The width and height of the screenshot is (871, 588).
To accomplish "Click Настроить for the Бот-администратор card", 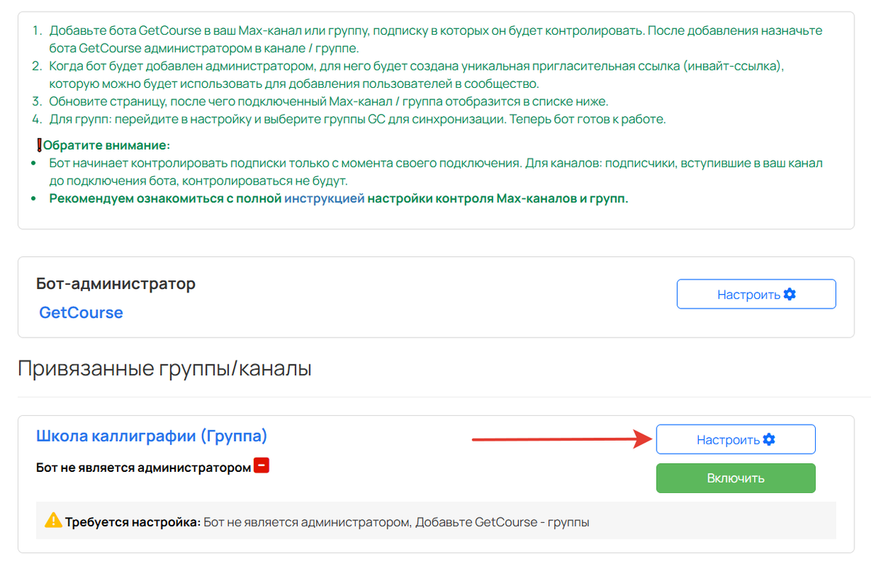I will [x=755, y=293].
